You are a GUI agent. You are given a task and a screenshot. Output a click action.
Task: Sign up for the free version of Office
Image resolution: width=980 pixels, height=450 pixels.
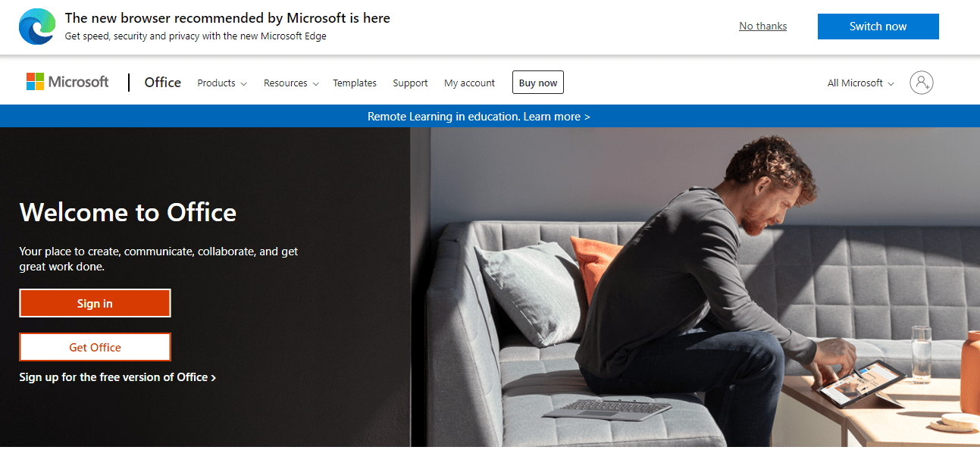117,377
